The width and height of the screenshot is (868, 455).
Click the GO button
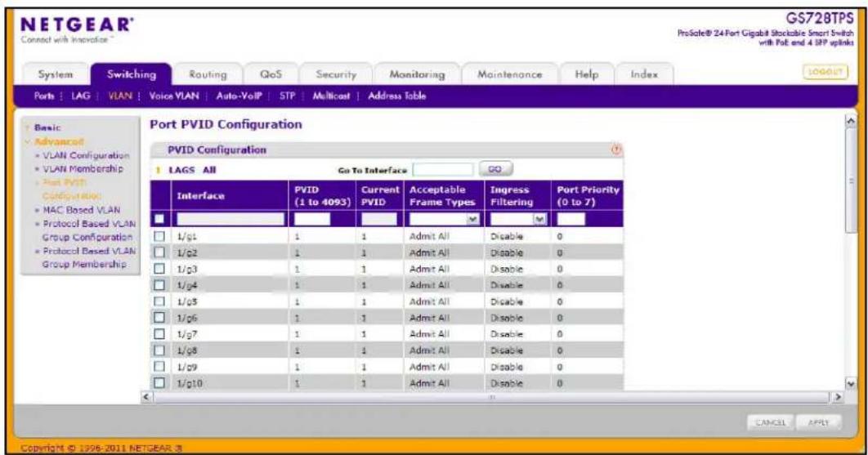point(495,169)
